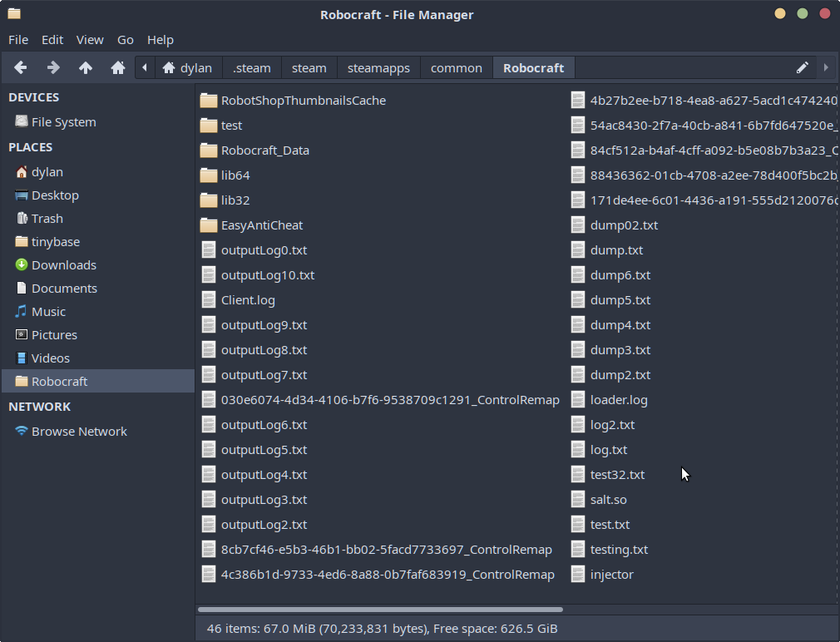840x642 pixels.
Task: Click the outputLog8.txt file name
Action: pyautogui.click(x=264, y=350)
